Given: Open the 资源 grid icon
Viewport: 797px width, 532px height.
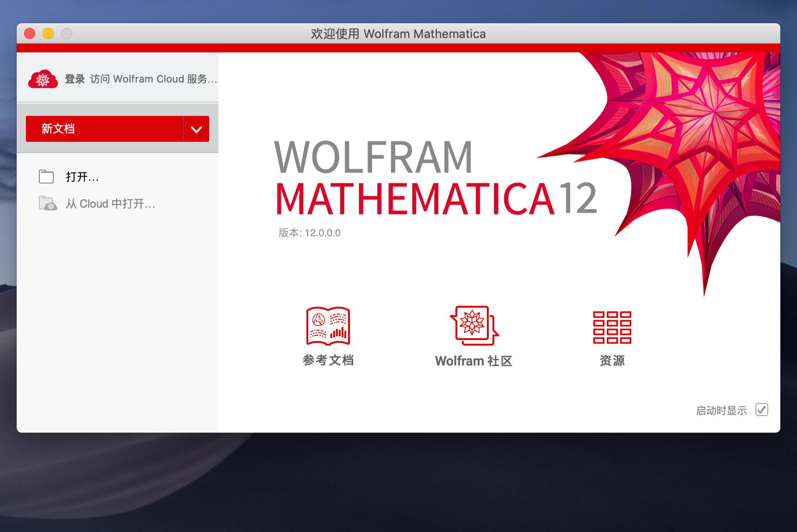Looking at the screenshot, I should point(612,327).
